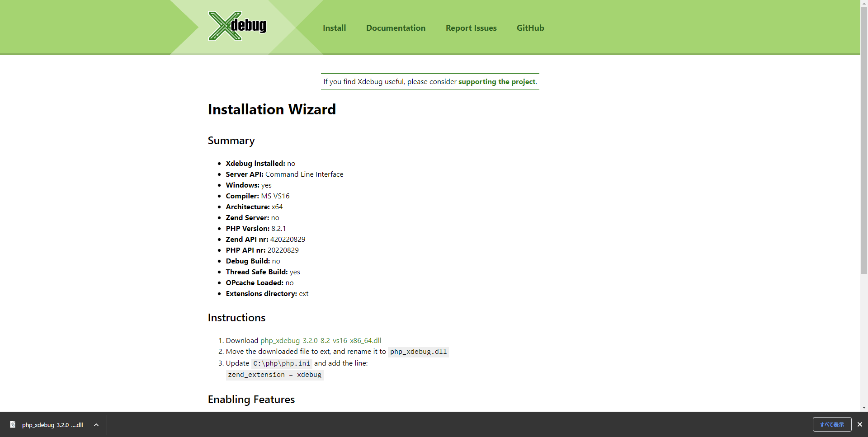This screenshot has width=868, height=437.
Task: Download php_xdebug-3.2.0-8.2-vs16-x86_64.dll link
Action: [321, 341]
